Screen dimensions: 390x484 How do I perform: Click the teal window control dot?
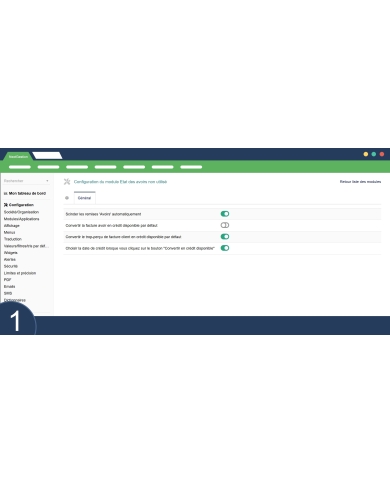point(374,154)
